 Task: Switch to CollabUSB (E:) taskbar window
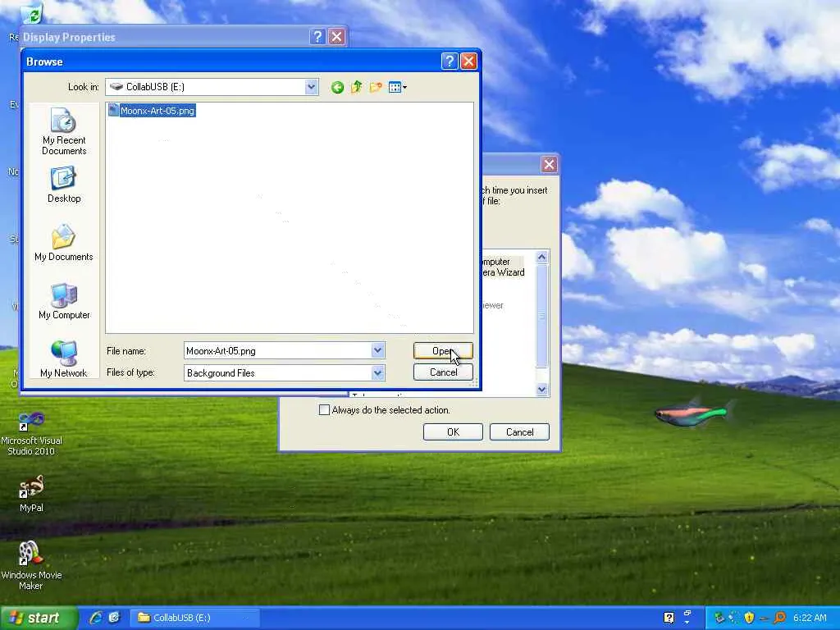click(x=194, y=618)
